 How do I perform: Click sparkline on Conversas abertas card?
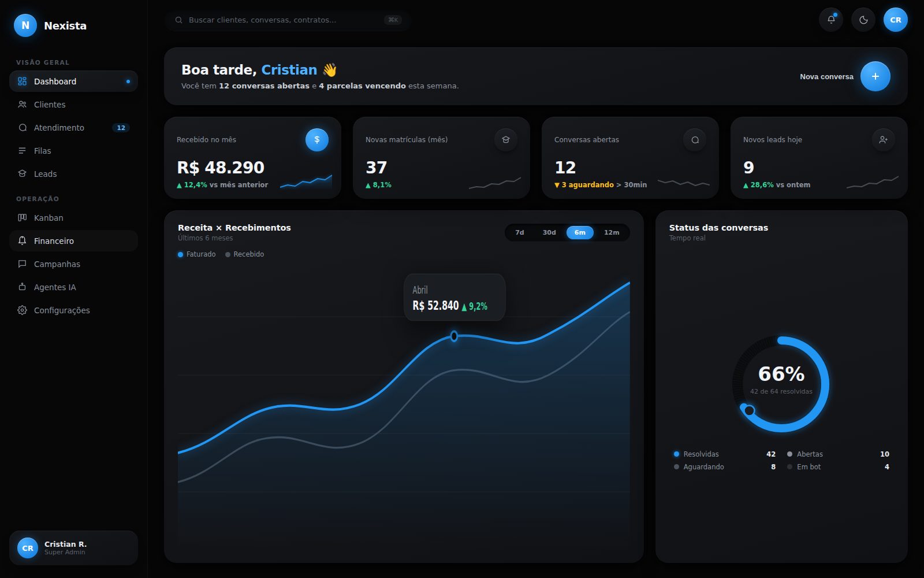[x=684, y=183]
